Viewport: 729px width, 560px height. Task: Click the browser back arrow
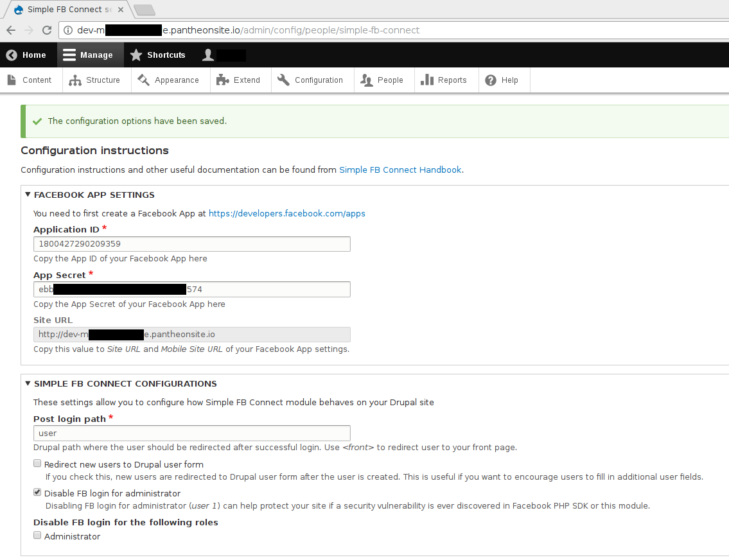11,30
